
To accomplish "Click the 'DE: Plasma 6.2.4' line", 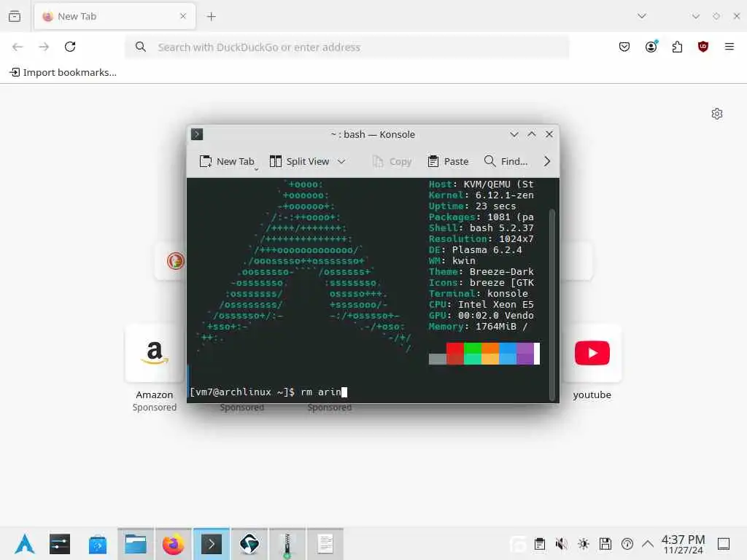I will click(476, 250).
